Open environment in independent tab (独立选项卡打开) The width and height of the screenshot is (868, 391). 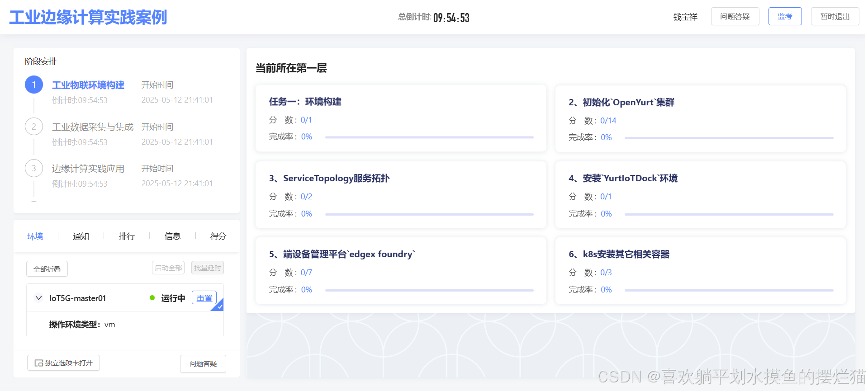[63, 363]
